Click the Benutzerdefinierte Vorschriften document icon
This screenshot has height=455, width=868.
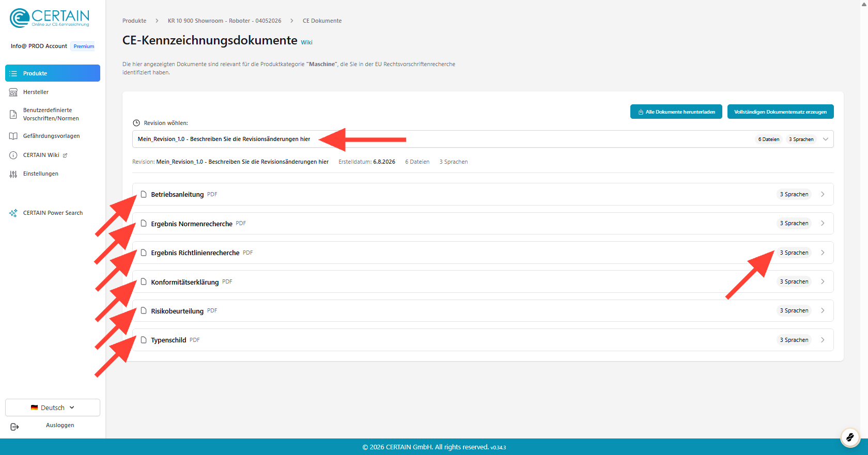[13, 114]
